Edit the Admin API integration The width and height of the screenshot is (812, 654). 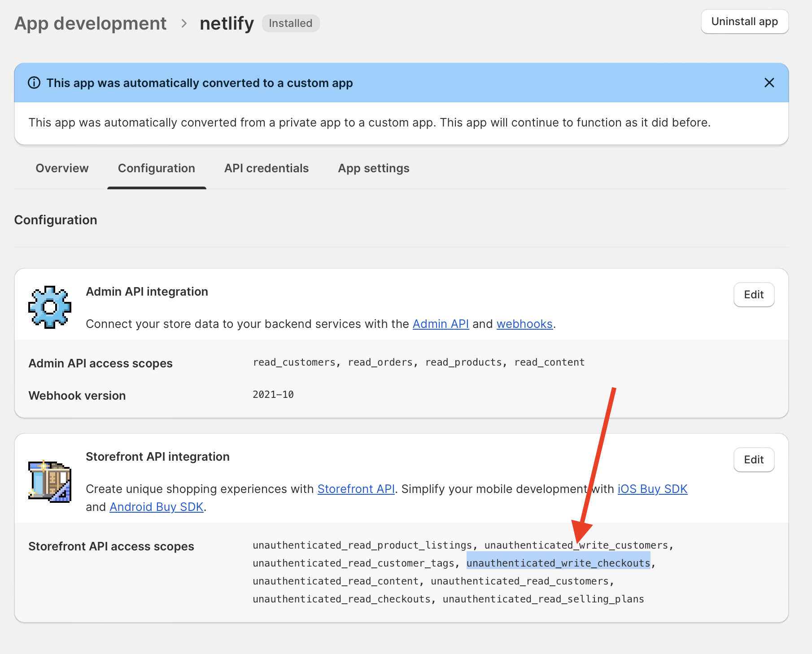coord(754,295)
